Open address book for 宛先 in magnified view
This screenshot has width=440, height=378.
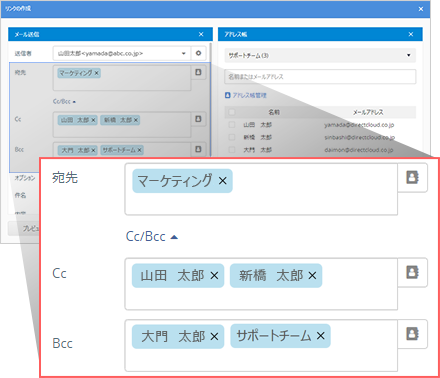(x=412, y=177)
